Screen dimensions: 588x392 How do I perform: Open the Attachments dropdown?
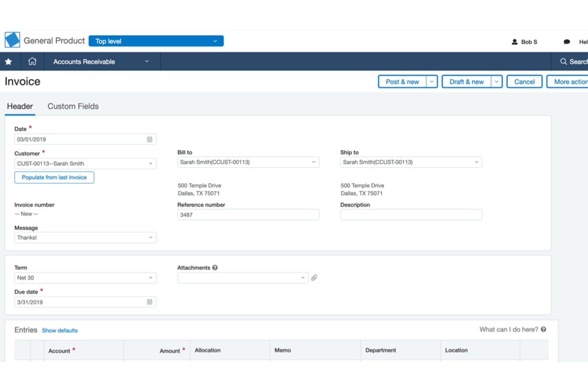coord(243,278)
